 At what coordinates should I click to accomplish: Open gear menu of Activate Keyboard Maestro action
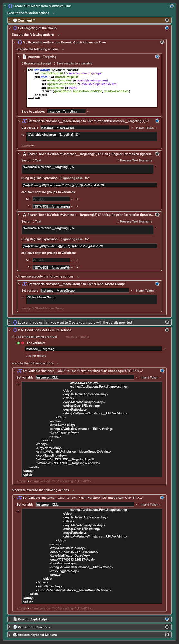click(x=167, y=635)
